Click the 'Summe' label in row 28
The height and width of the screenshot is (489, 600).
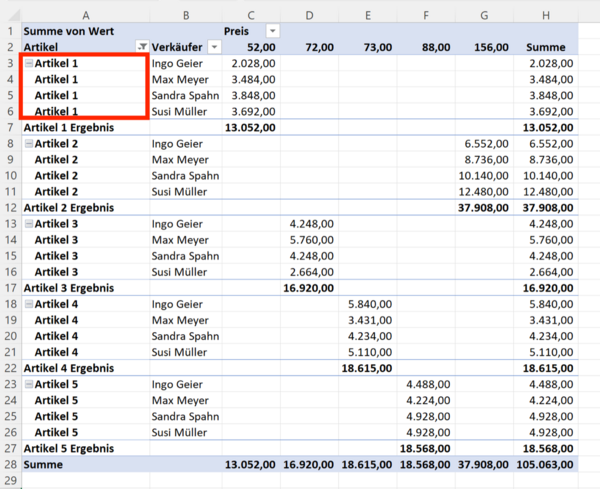pos(43,465)
